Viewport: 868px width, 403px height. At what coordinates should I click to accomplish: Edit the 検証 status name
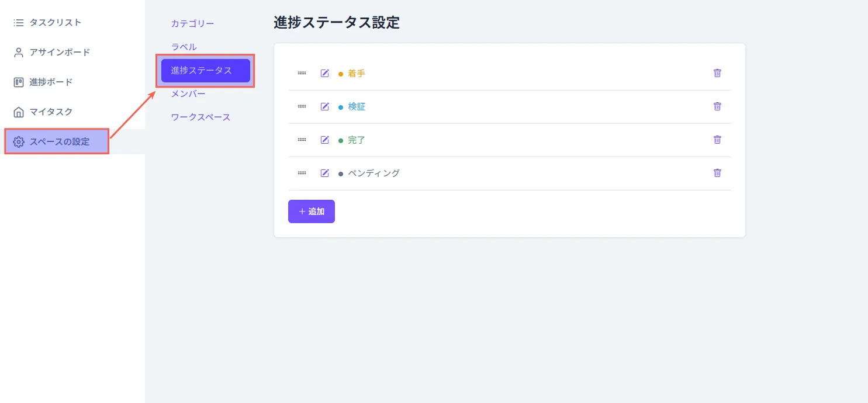tap(325, 106)
